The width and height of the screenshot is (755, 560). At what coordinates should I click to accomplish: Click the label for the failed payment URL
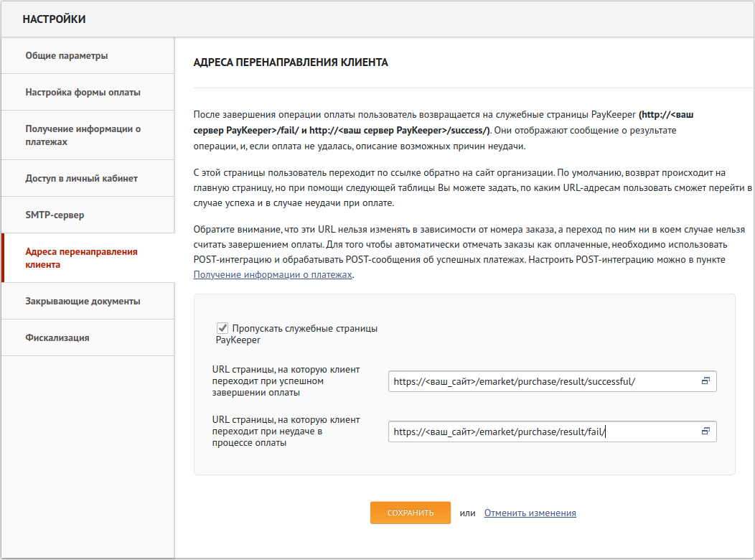286,431
